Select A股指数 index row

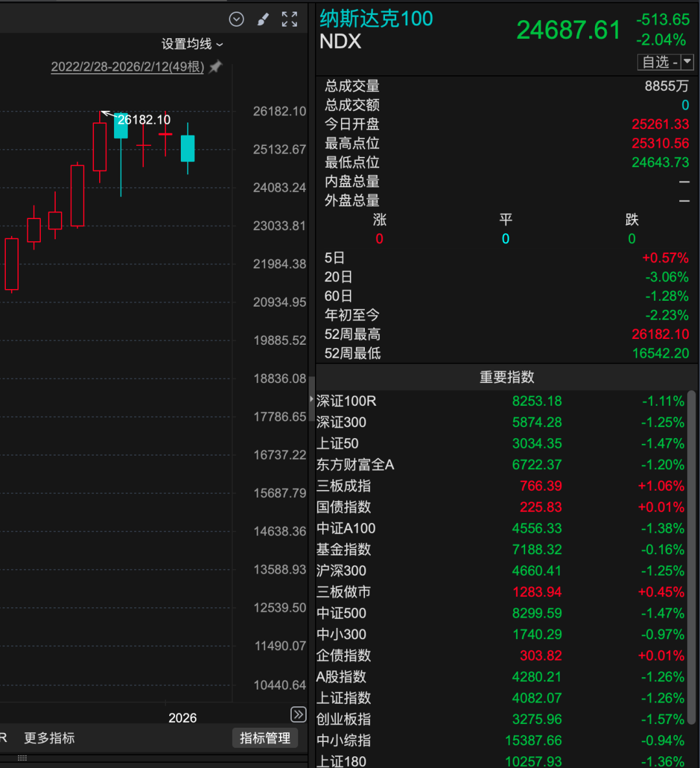[x=500, y=677]
